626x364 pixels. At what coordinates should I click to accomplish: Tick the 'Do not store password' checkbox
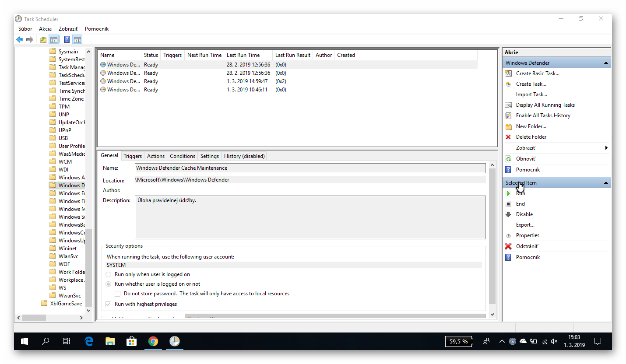click(117, 294)
